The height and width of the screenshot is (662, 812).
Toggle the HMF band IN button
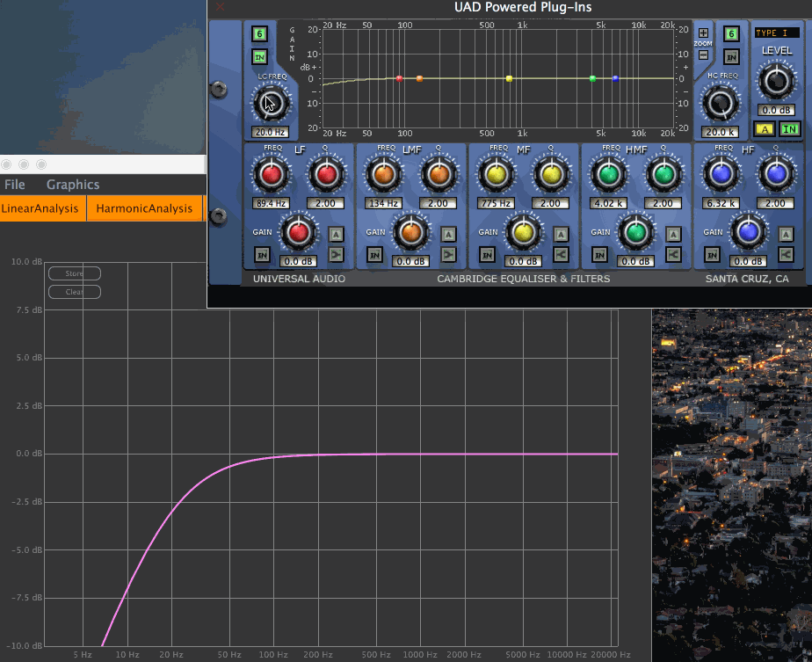coord(599,255)
